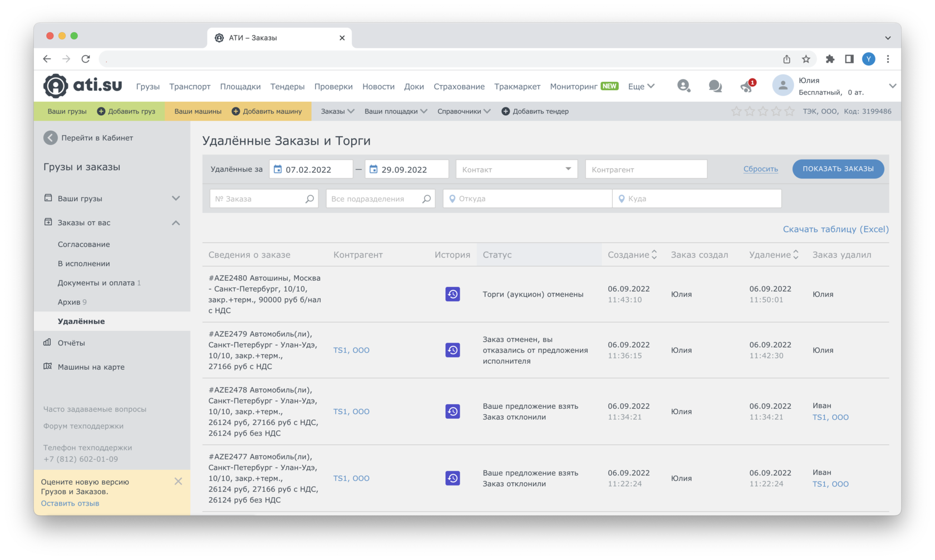This screenshot has height=560, width=935.
Task: Focus the Откуда location field
Action: tap(528, 199)
